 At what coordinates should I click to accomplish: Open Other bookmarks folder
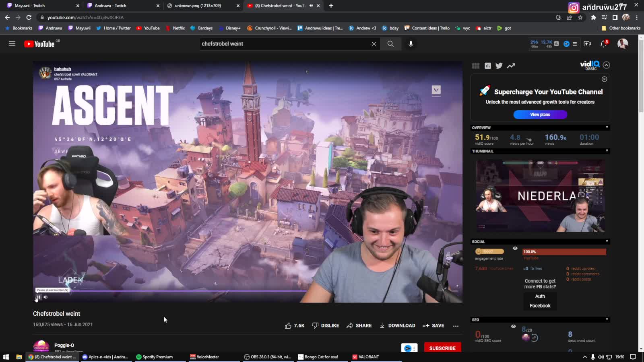coord(621,28)
